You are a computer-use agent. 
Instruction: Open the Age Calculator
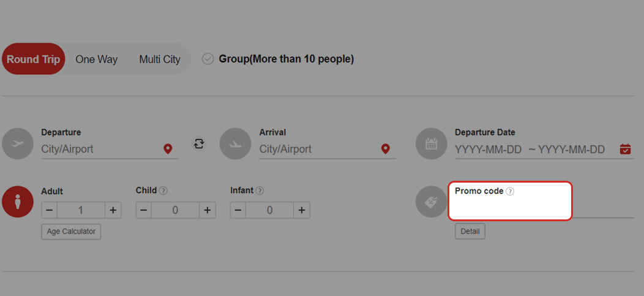click(x=71, y=232)
